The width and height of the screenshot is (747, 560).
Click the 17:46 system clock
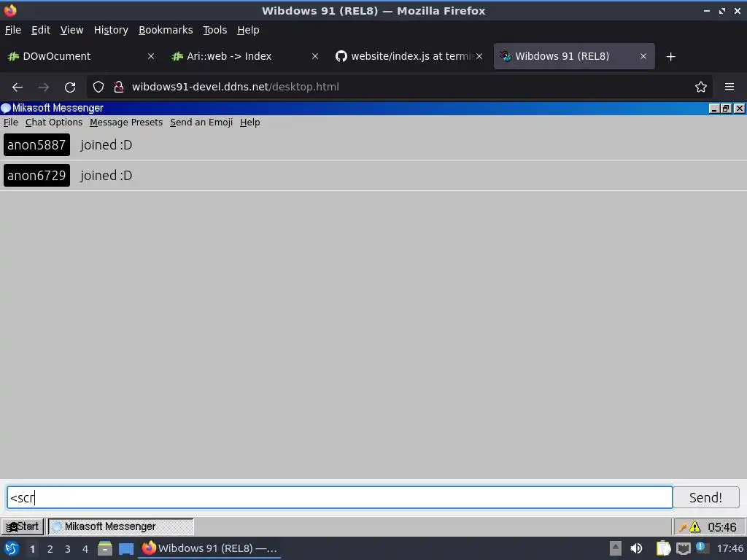(729, 548)
